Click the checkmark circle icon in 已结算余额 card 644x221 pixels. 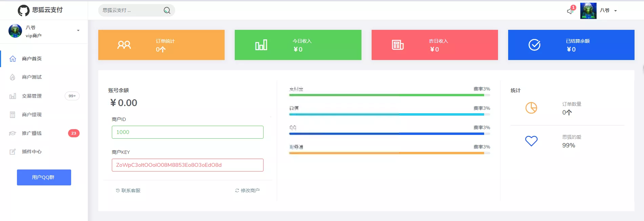pos(535,45)
